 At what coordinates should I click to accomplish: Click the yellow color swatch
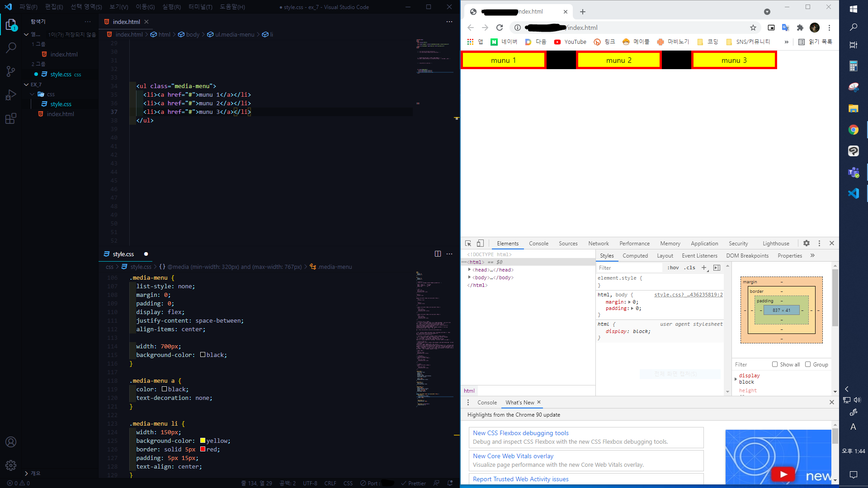[x=203, y=441]
